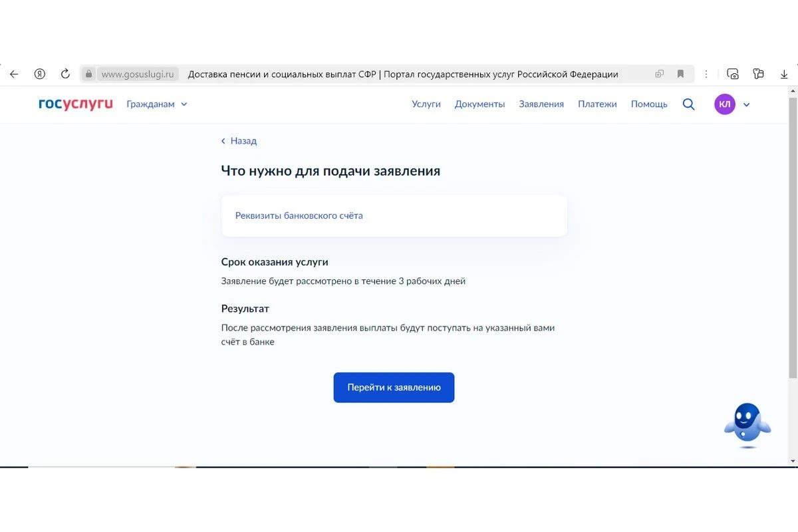Image resolution: width=798 pixels, height=532 pixels.
Task: Open the Заявления menu item
Action: [x=541, y=104]
